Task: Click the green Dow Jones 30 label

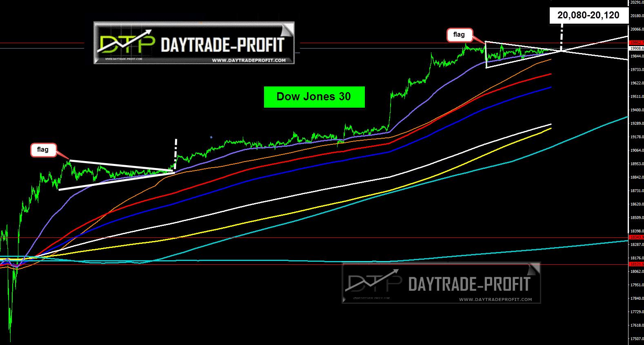Action: (x=314, y=97)
